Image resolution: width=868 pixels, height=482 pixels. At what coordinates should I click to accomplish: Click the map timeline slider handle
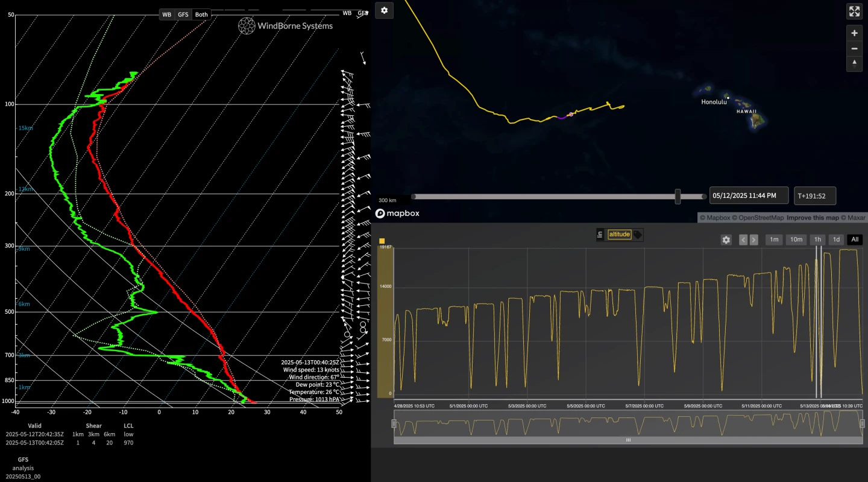(x=678, y=196)
